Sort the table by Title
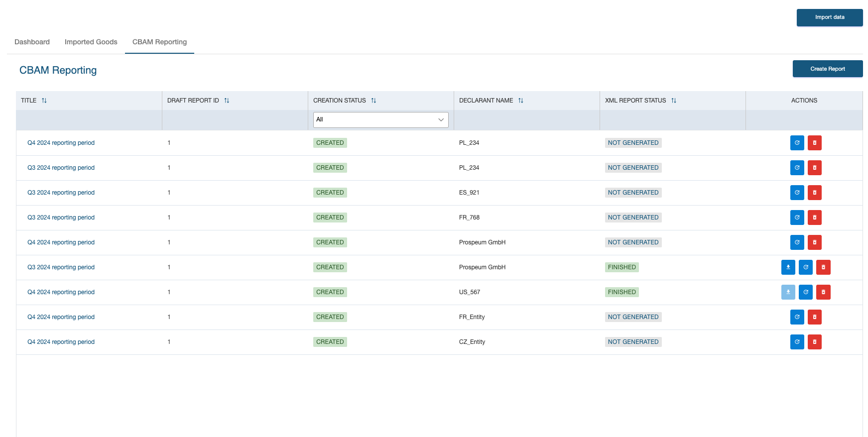This screenshot has height=437, width=868. click(x=44, y=101)
